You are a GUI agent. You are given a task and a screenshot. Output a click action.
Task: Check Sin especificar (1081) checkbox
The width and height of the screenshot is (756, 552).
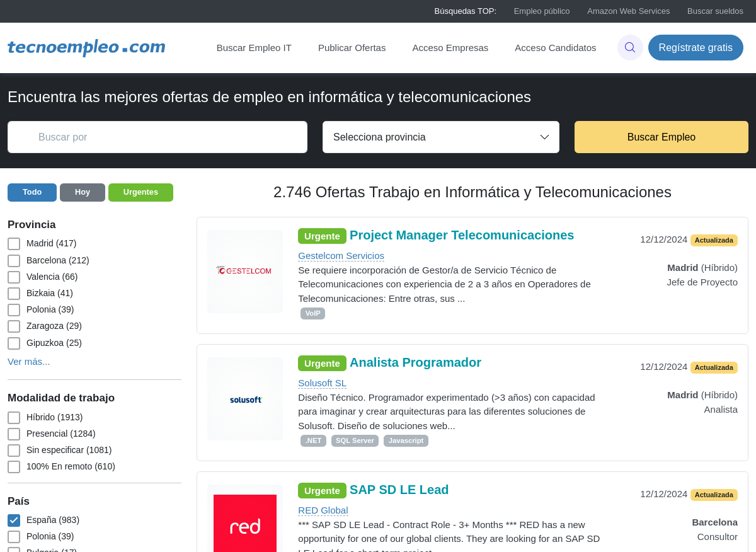click(14, 451)
